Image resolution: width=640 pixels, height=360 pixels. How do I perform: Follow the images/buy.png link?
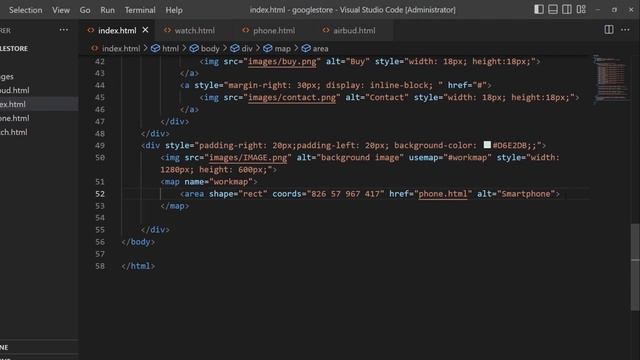tap(282, 62)
